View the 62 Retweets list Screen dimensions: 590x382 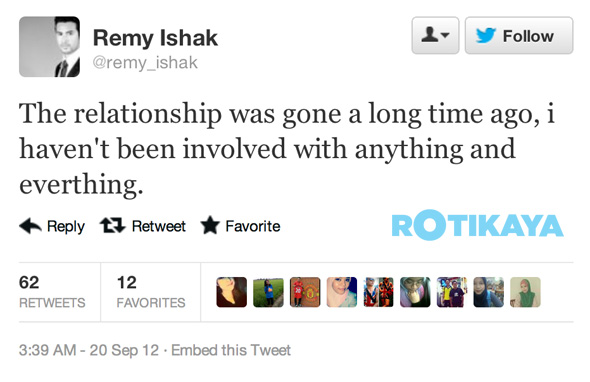pos(52,292)
